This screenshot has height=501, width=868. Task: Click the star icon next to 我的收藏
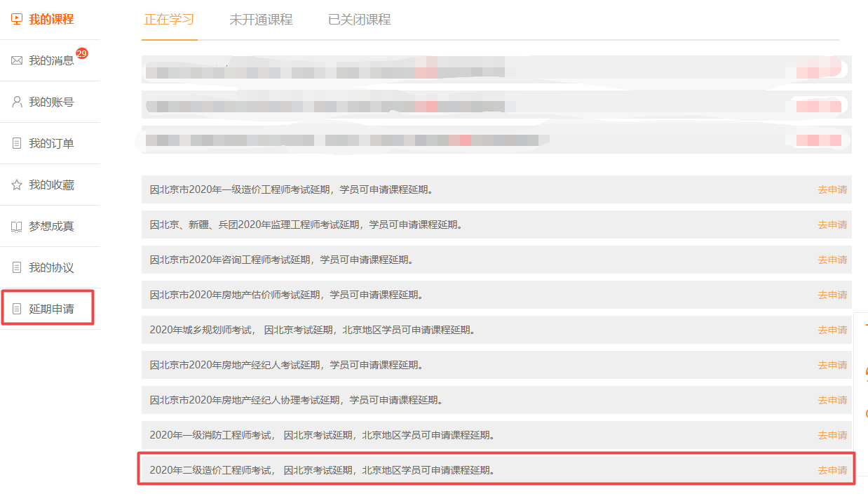click(16, 185)
